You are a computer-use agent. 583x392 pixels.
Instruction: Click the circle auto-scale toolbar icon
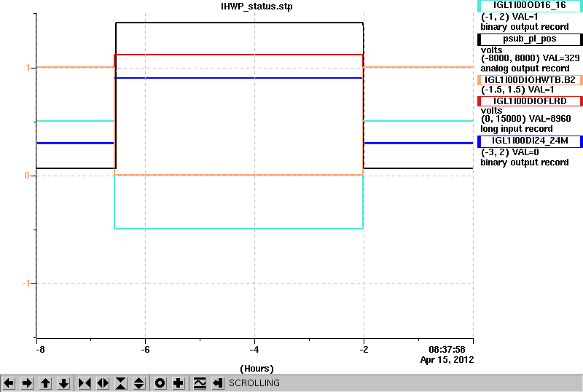(160, 383)
